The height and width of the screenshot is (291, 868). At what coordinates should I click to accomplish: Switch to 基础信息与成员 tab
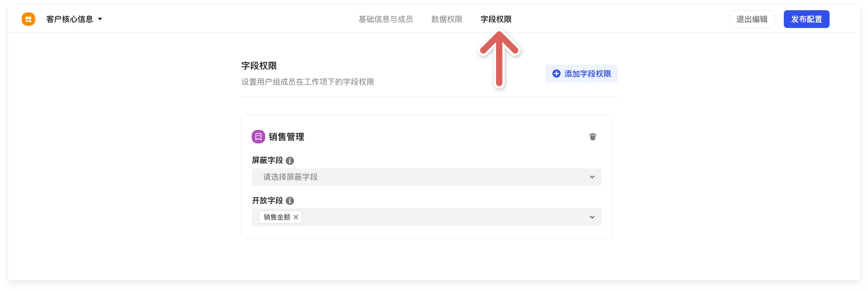tap(386, 19)
